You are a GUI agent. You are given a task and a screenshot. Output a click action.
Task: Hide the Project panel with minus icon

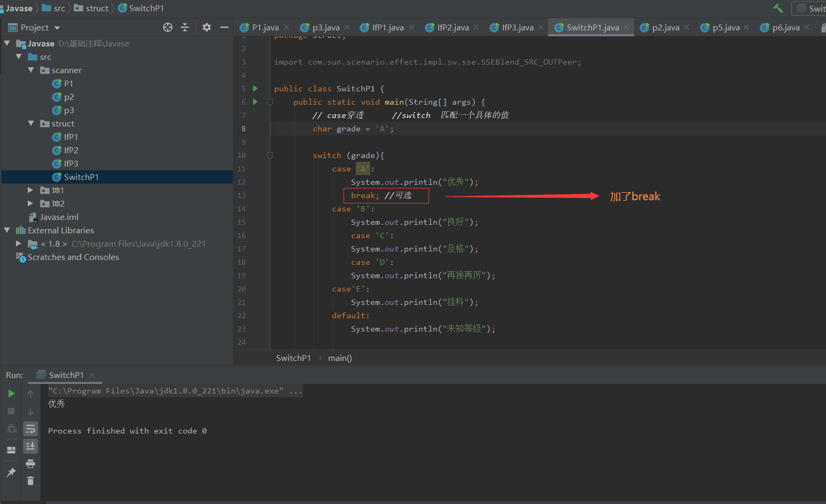coord(224,27)
